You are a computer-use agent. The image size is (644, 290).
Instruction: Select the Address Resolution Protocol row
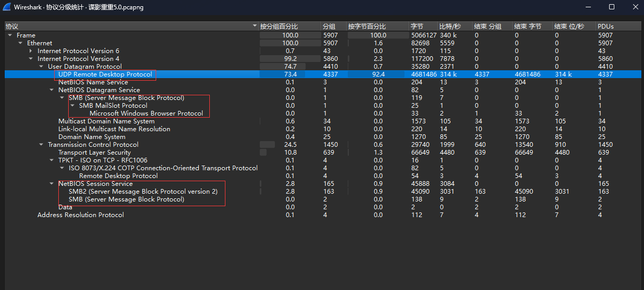coord(80,215)
